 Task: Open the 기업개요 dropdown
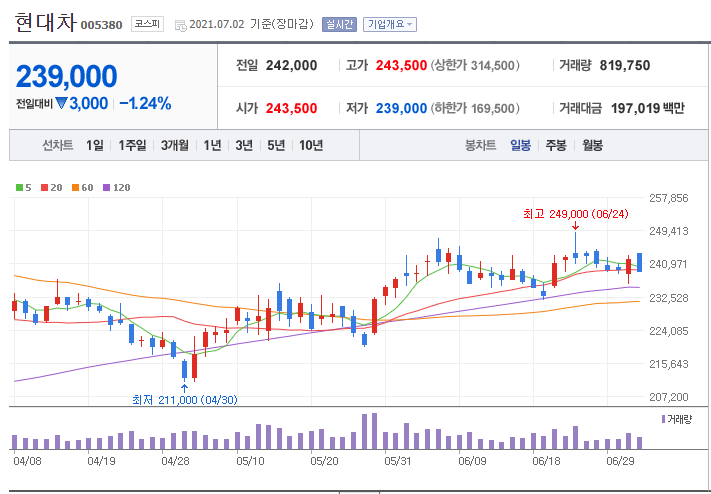(390, 24)
